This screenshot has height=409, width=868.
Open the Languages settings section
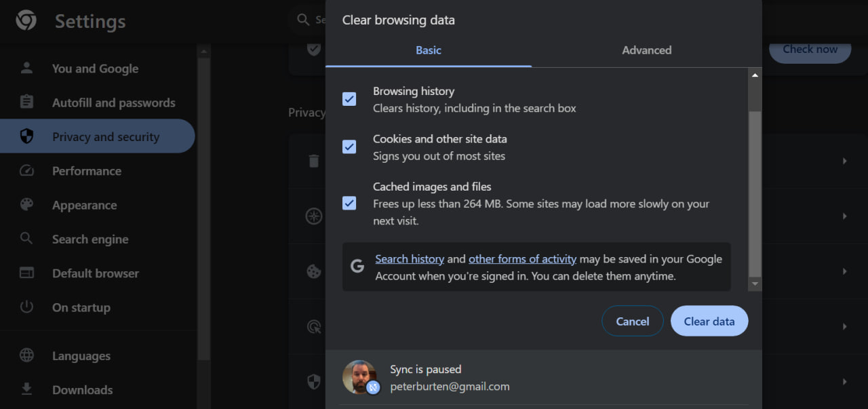[x=81, y=355]
